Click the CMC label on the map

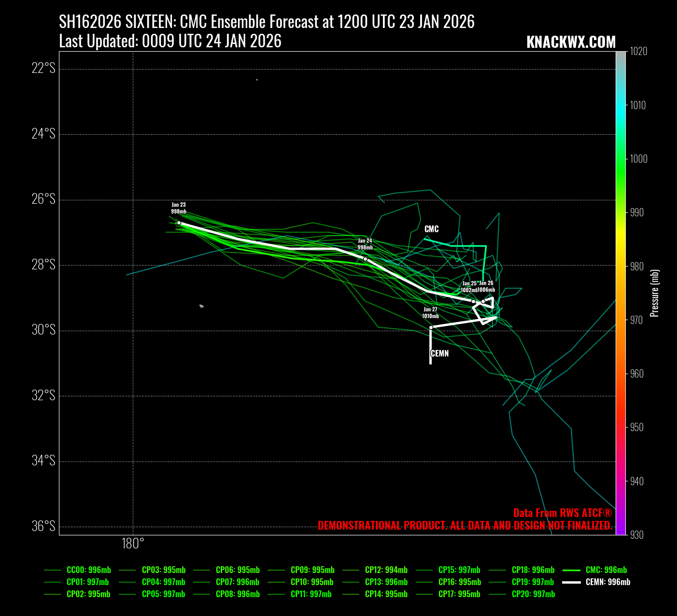click(431, 229)
